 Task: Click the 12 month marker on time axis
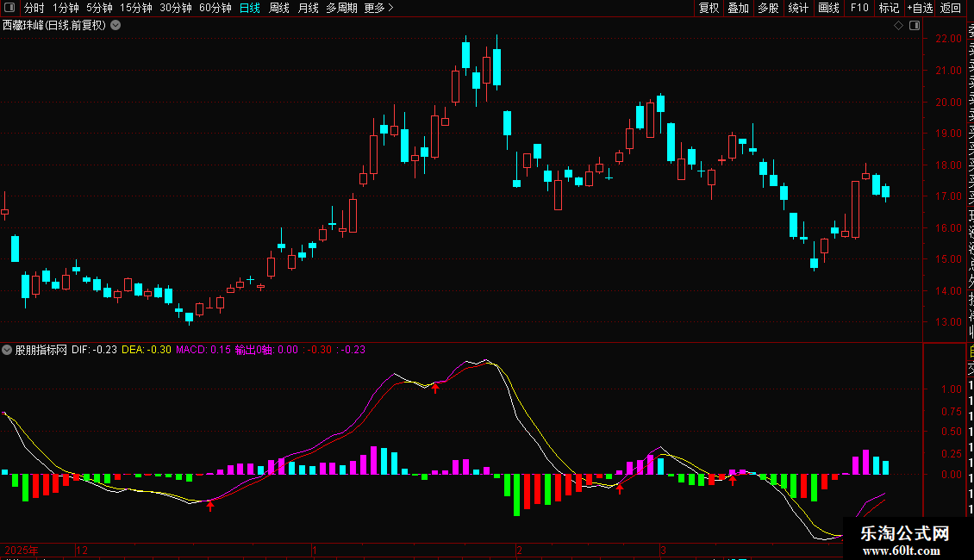click(82, 551)
